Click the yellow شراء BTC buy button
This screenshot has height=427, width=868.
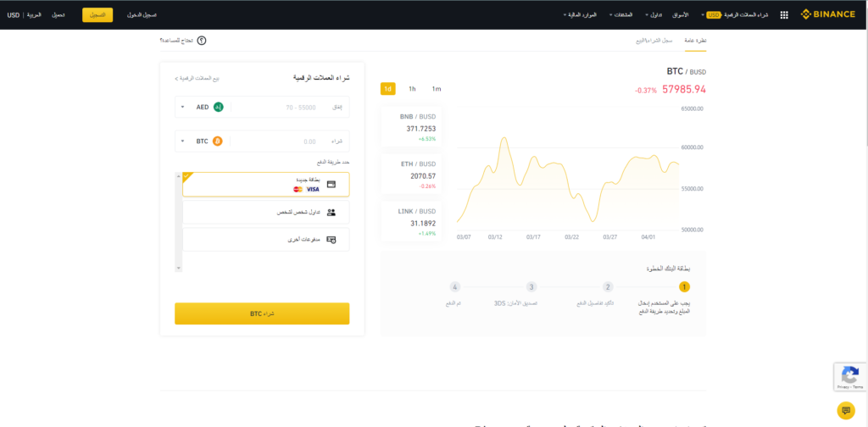[262, 313]
